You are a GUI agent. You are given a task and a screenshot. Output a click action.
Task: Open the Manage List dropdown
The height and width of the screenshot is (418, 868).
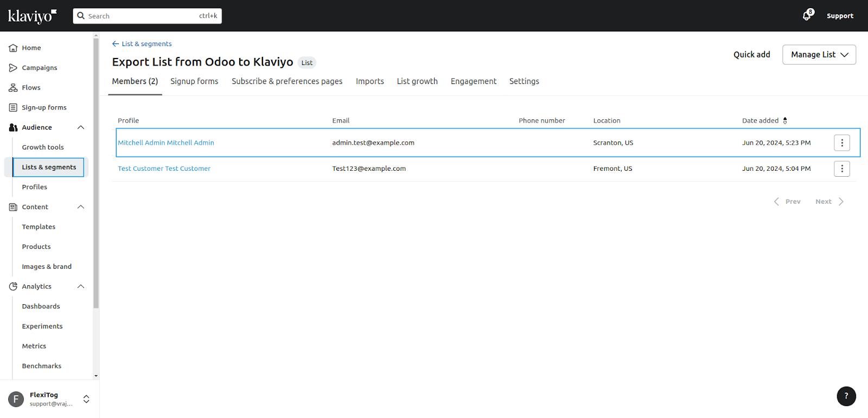tap(819, 55)
